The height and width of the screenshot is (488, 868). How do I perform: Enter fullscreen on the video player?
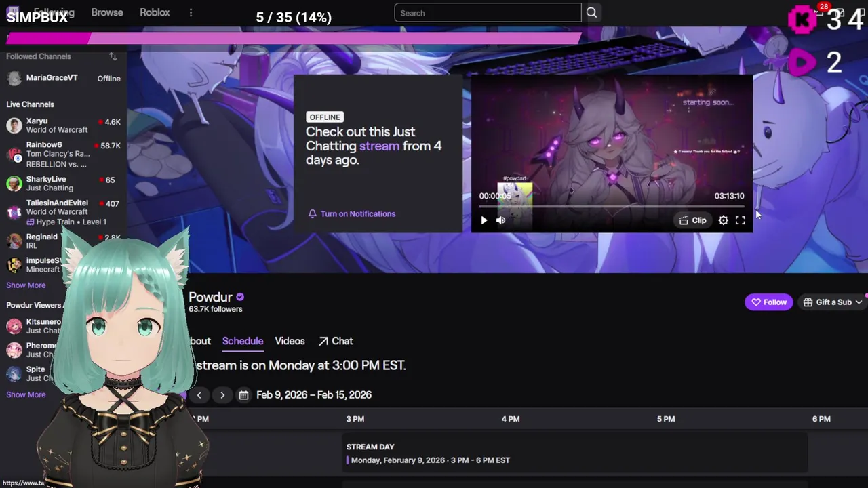pos(741,220)
